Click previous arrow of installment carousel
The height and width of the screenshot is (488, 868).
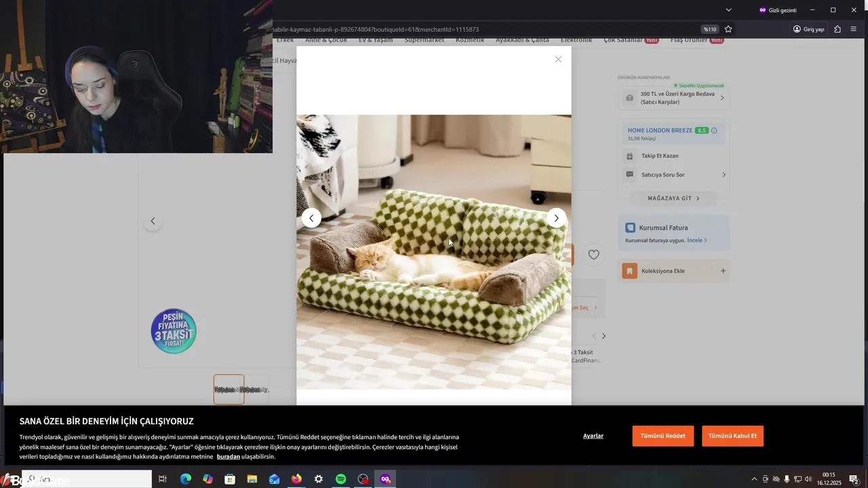[x=594, y=336]
